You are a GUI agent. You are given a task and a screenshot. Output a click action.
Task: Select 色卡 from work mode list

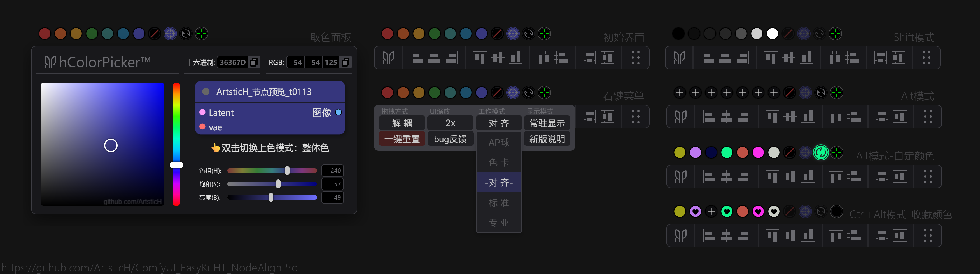[499, 163]
